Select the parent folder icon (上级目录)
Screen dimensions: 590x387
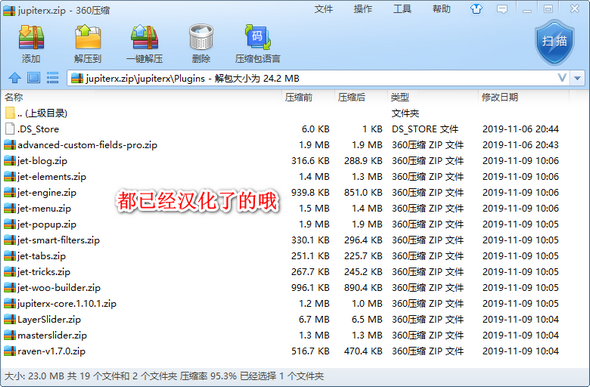pos(10,113)
